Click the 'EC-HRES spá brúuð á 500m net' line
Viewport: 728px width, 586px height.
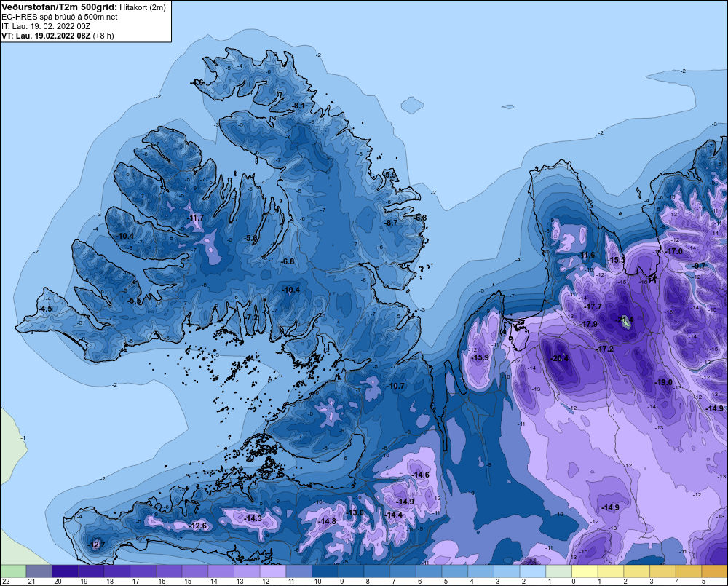click(x=60, y=17)
